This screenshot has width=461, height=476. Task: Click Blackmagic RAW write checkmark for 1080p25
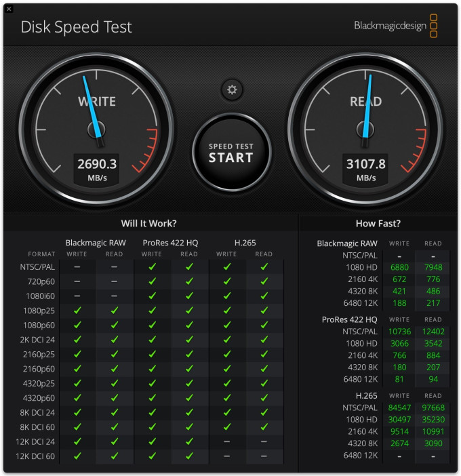tap(77, 311)
